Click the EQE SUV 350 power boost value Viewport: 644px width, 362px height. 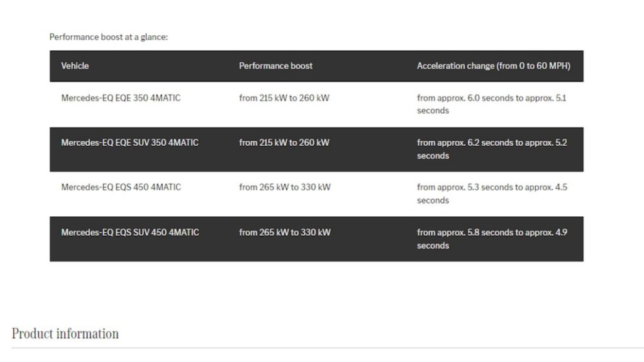[284, 143]
